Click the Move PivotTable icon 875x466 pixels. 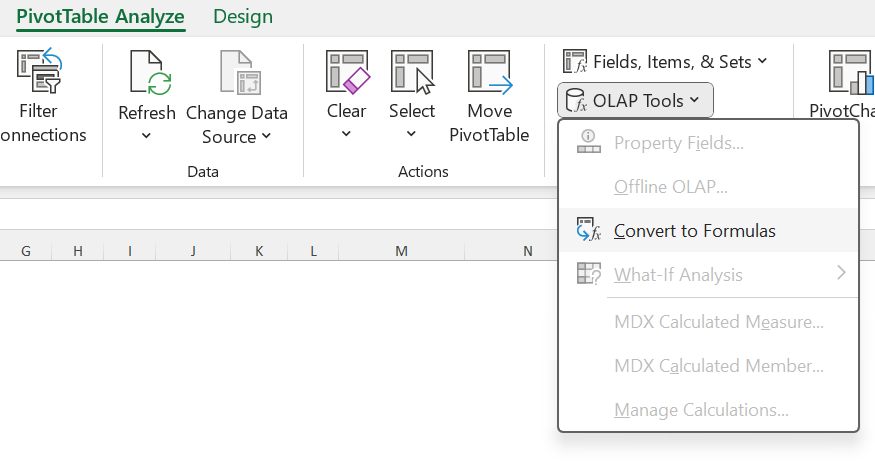tap(490, 72)
